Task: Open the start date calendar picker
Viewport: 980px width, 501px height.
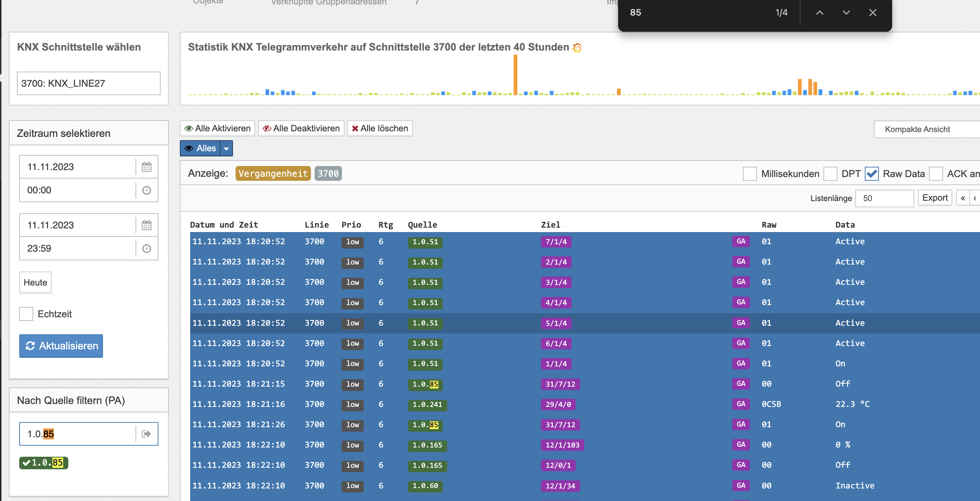Action: pos(147,167)
